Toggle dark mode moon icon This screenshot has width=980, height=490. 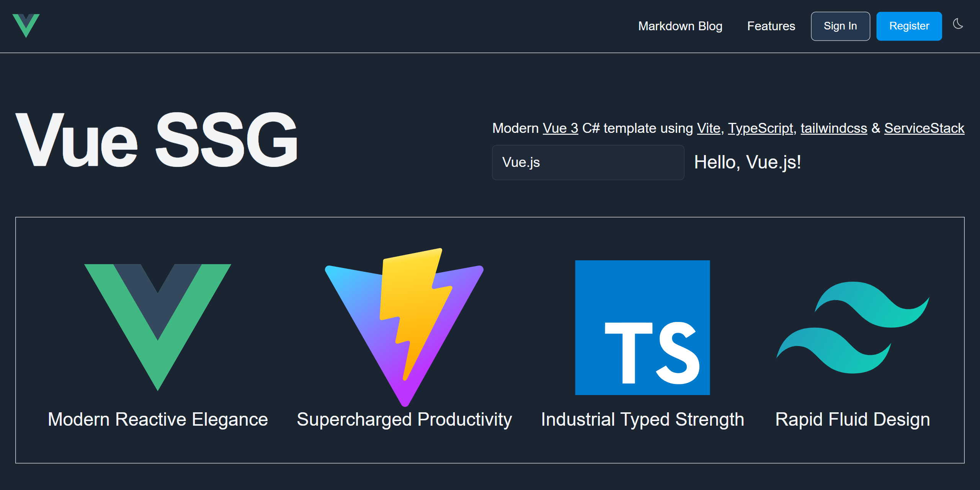click(958, 24)
